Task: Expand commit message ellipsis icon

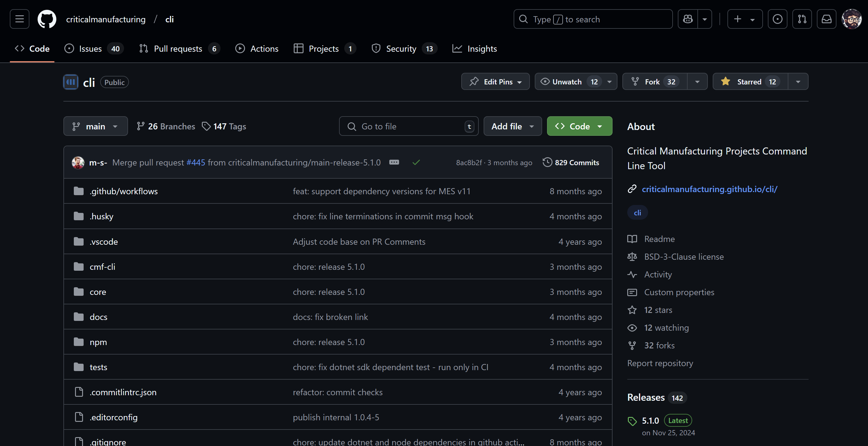Action: [394, 162]
